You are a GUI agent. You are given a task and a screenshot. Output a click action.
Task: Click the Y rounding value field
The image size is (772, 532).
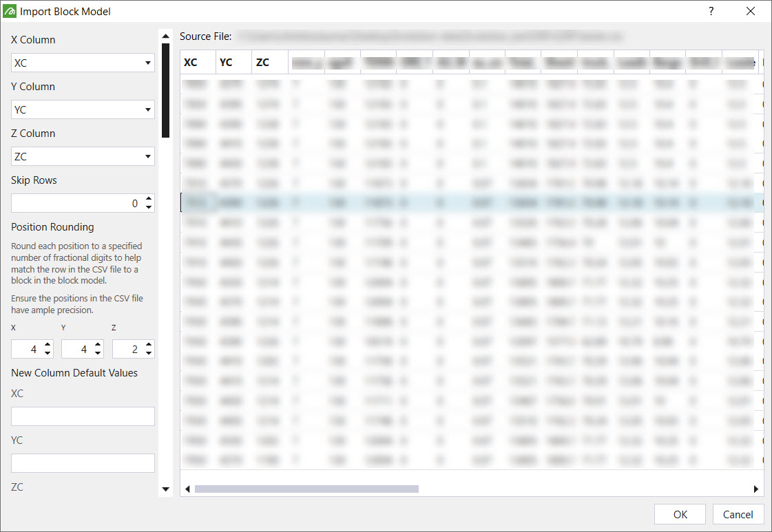[x=77, y=349]
